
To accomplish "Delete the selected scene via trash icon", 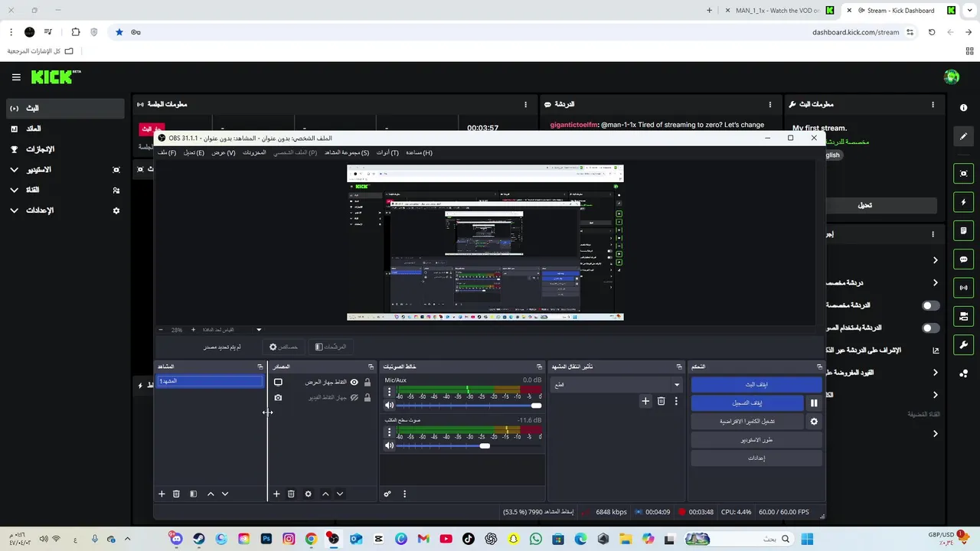I will (x=176, y=494).
